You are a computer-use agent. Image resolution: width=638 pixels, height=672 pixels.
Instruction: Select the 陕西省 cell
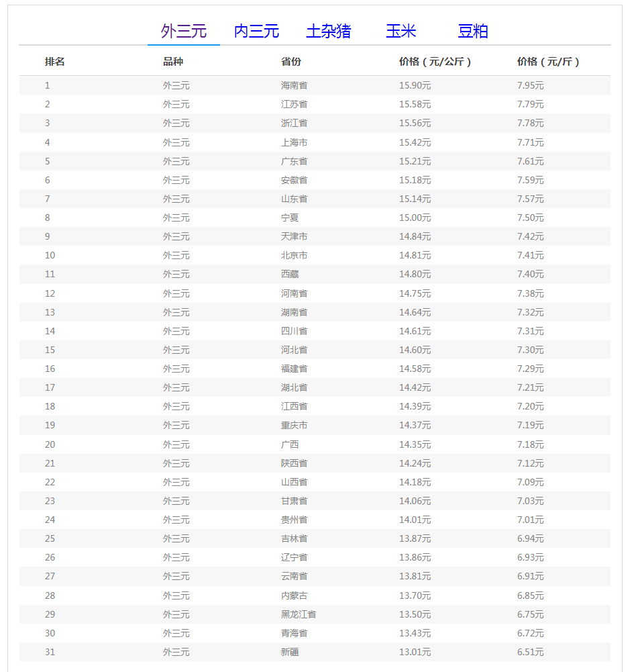point(294,464)
